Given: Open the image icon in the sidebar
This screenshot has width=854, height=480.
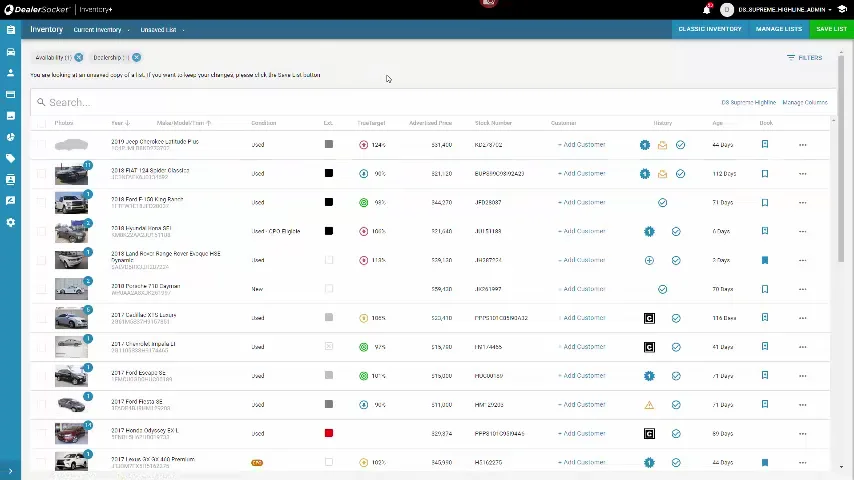Looking at the screenshot, I should tap(10, 116).
